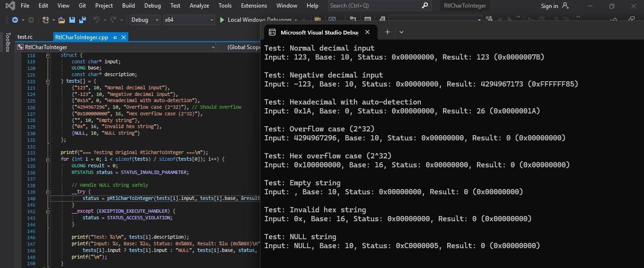
Task: Click the new tab plus button in console
Action: pyautogui.click(x=387, y=32)
